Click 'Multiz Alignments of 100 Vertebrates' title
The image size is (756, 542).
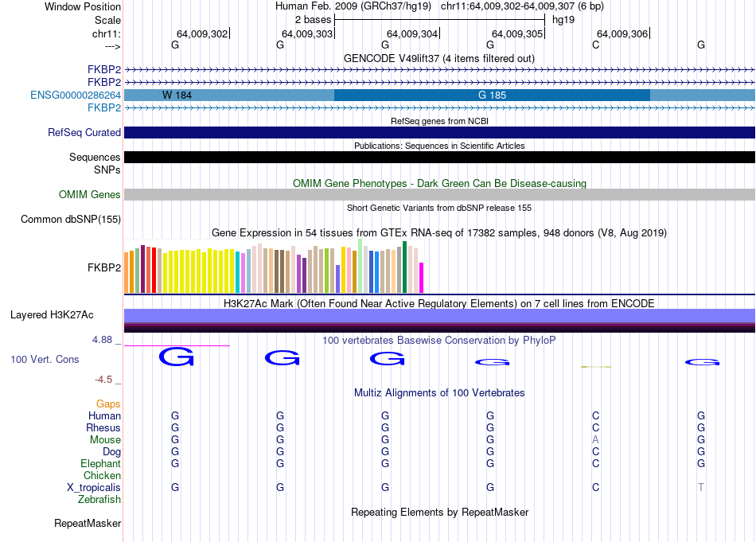click(439, 392)
